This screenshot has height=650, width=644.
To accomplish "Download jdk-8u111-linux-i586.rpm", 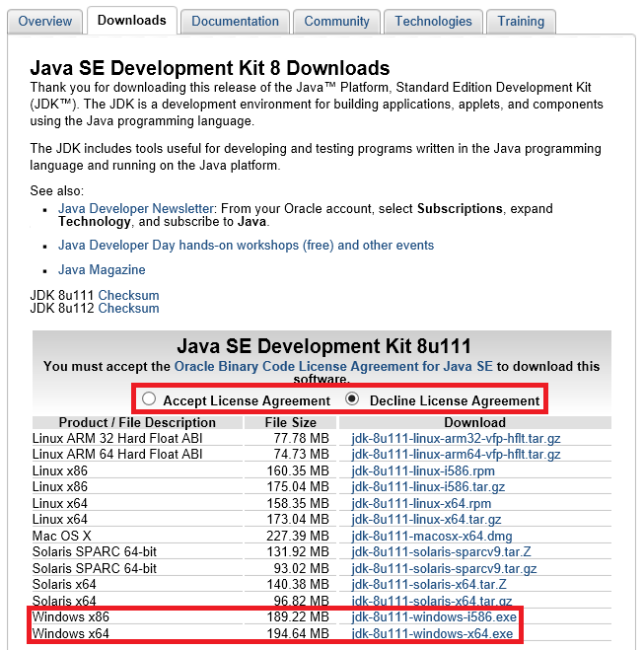I will (423, 471).
